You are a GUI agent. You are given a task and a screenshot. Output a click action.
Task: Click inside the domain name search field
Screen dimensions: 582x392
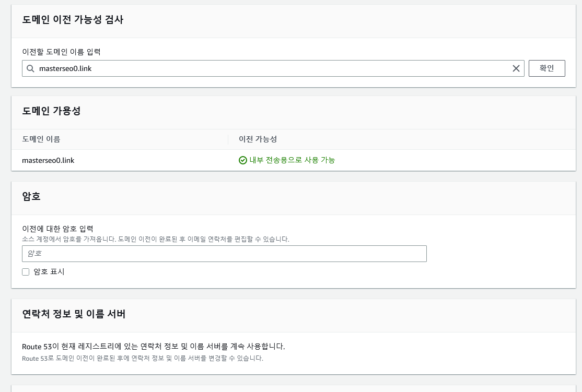(209, 68)
